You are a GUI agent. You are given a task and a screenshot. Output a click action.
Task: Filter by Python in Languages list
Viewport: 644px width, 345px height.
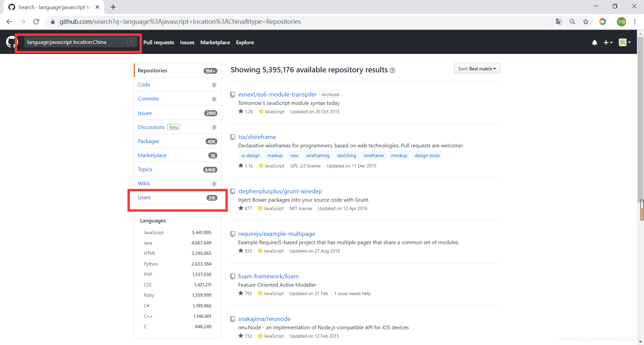pyautogui.click(x=177, y=264)
